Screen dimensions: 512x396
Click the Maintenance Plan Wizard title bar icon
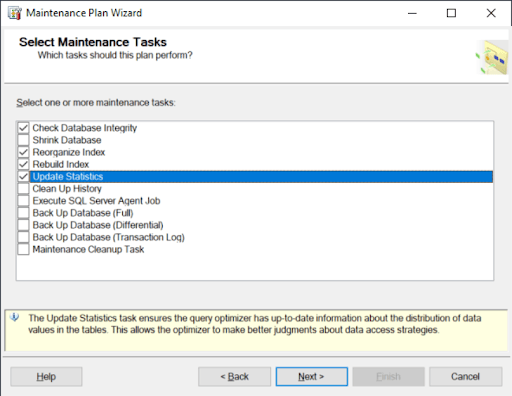pyautogui.click(x=15, y=13)
